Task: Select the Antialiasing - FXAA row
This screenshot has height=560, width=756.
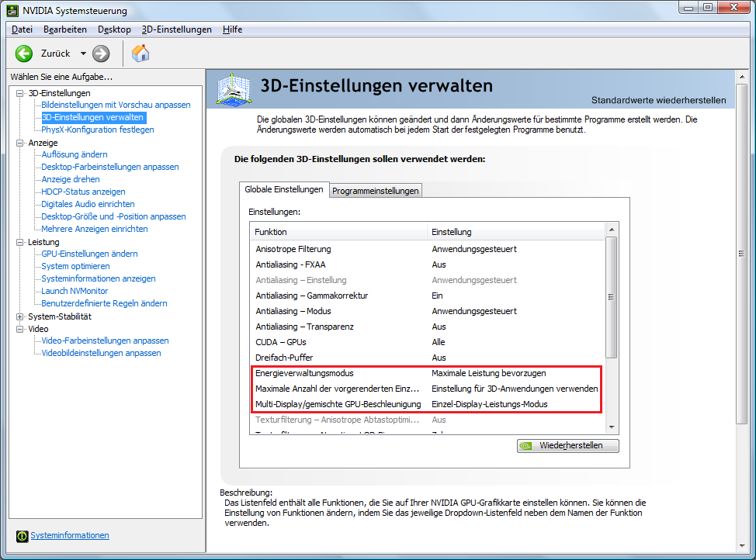Action: (x=427, y=264)
